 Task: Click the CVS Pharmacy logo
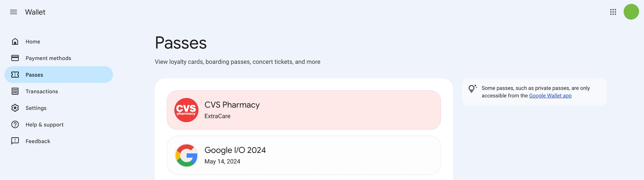[x=186, y=110]
